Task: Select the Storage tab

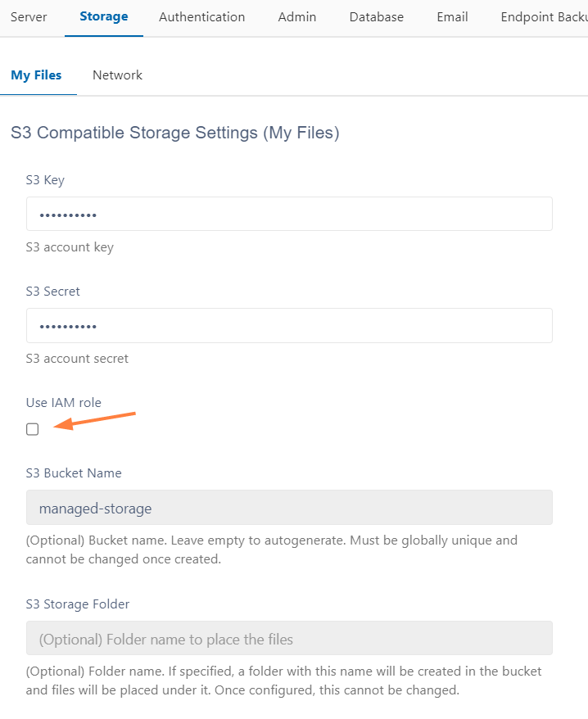Action: point(104,17)
